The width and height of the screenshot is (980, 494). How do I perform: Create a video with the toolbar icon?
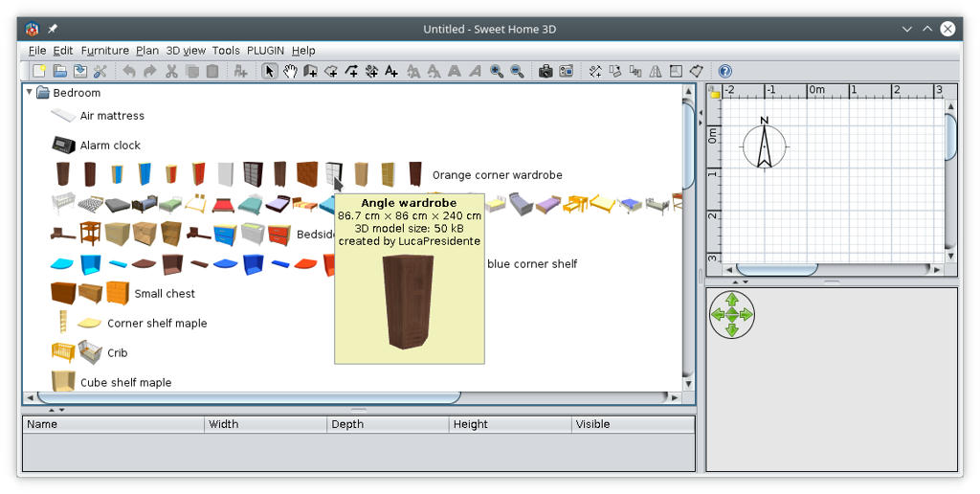click(567, 71)
